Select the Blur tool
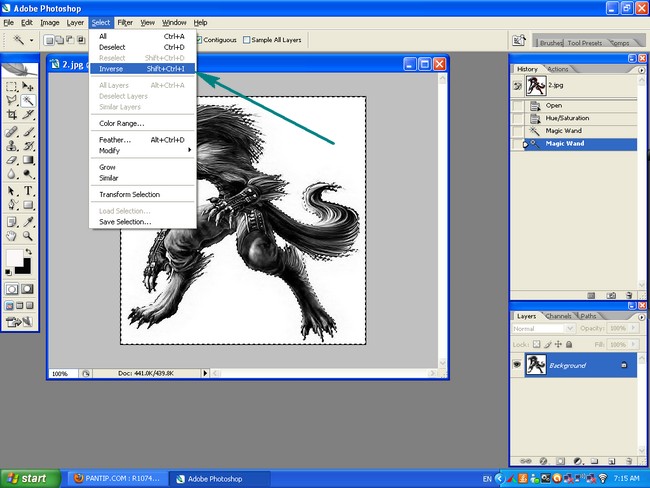650x488 pixels. (x=12, y=174)
